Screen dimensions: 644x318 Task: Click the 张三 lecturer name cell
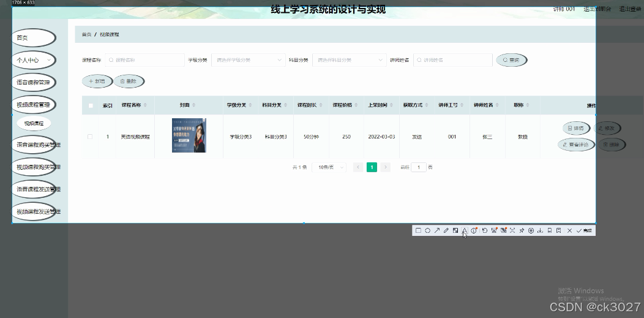click(487, 137)
